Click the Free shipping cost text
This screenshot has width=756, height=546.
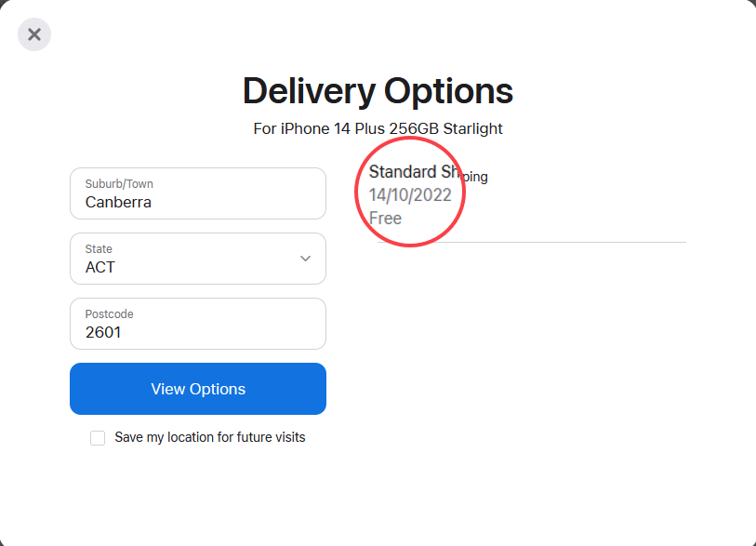385,219
